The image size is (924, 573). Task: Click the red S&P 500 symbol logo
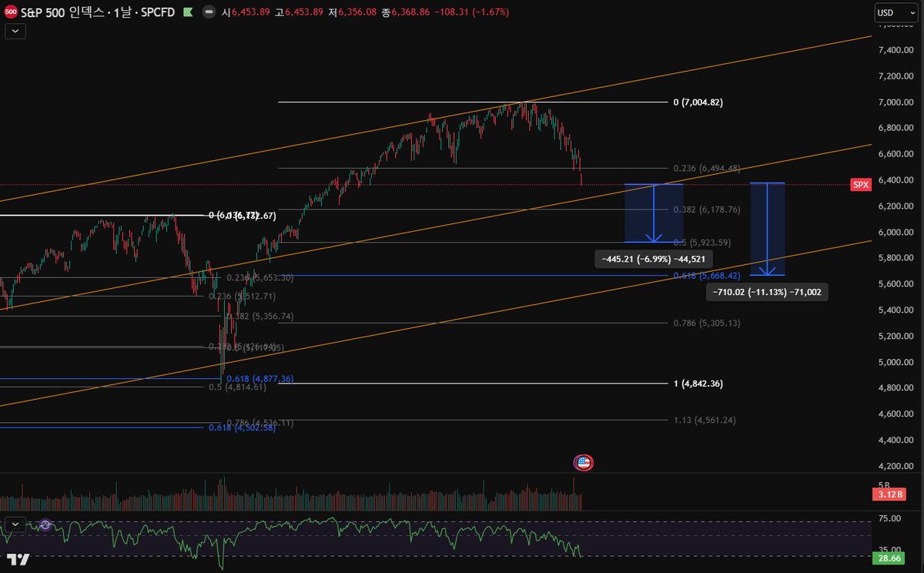[12, 12]
